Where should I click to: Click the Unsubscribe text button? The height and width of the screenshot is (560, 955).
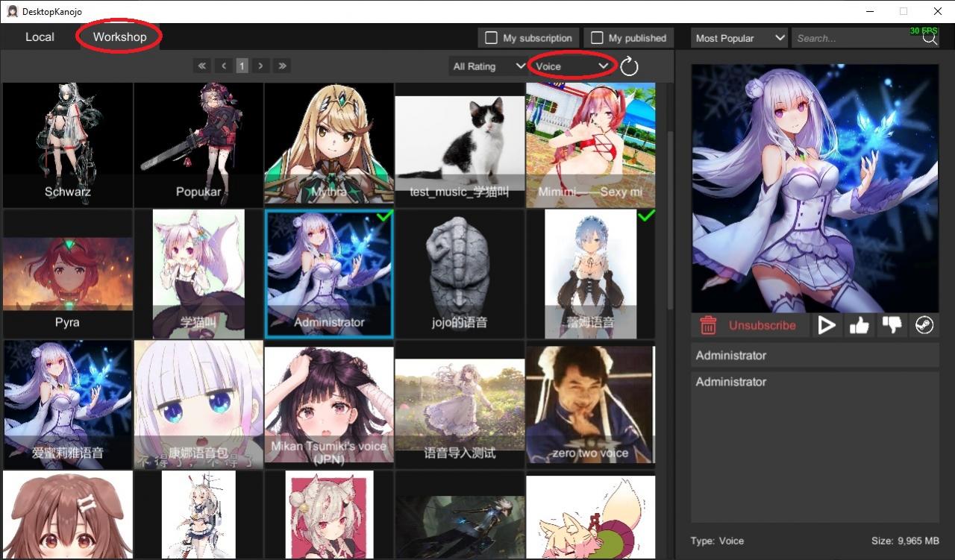point(762,325)
